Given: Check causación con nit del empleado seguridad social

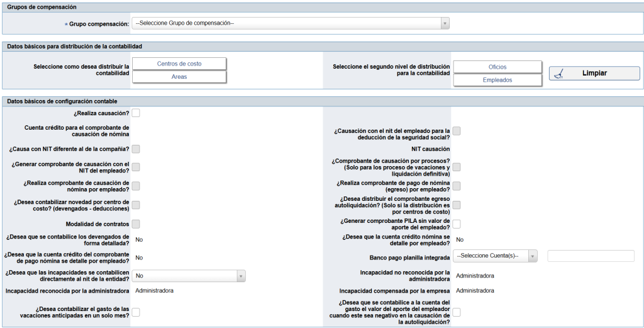Looking at the screenshot, I should pos(457,131).
